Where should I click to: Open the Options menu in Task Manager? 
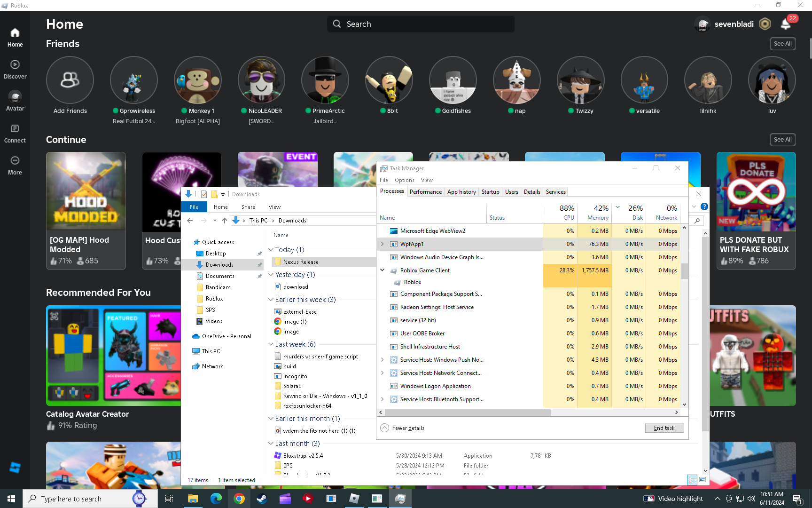tap(405, 180)
